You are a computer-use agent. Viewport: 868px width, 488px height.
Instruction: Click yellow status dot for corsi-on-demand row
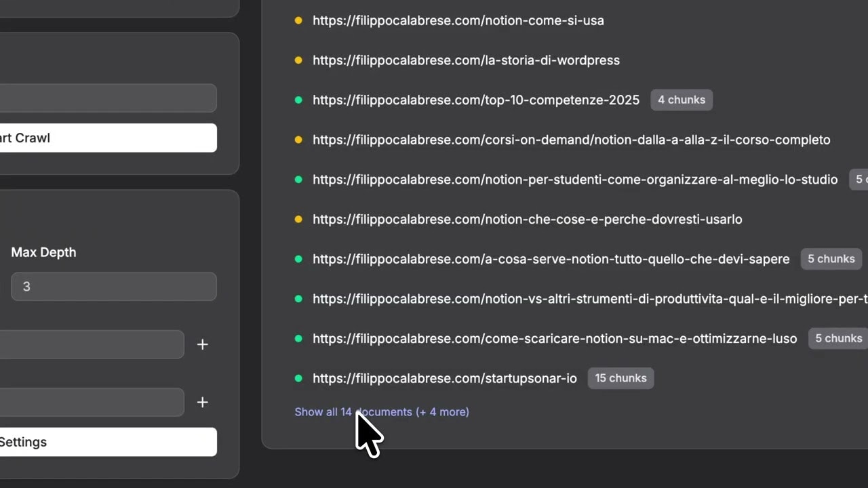(298, 140)
